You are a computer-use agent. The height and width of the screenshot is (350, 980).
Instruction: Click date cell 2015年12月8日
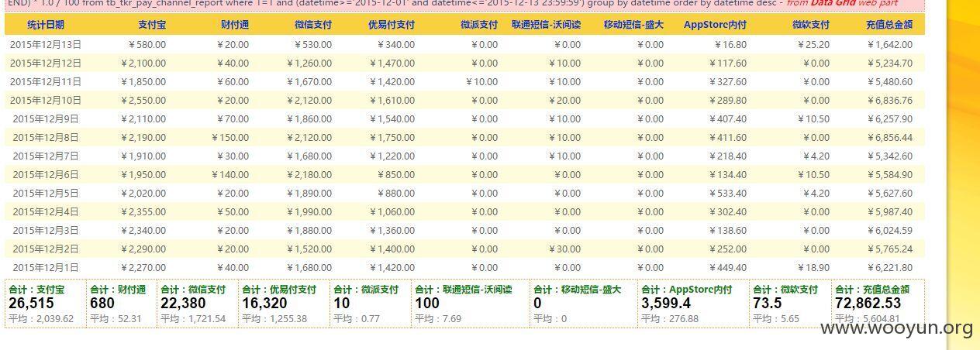[46, 138]
